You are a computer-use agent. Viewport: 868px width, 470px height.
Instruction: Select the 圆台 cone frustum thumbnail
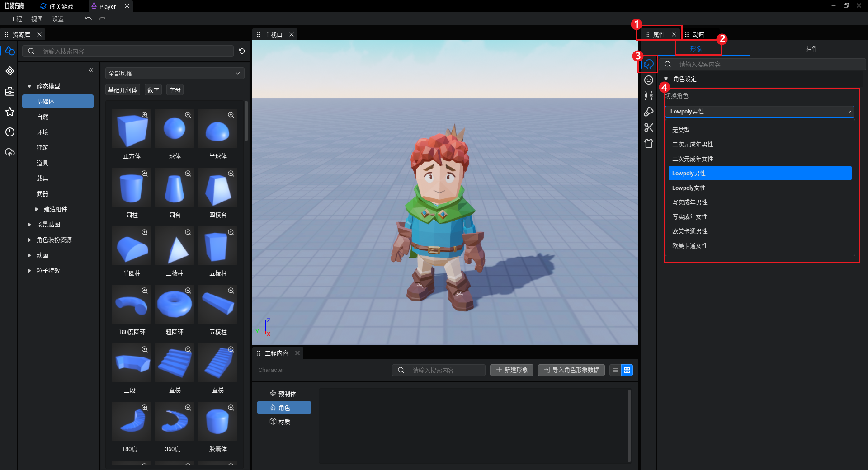pyautogui.click(x=175, y=187)
